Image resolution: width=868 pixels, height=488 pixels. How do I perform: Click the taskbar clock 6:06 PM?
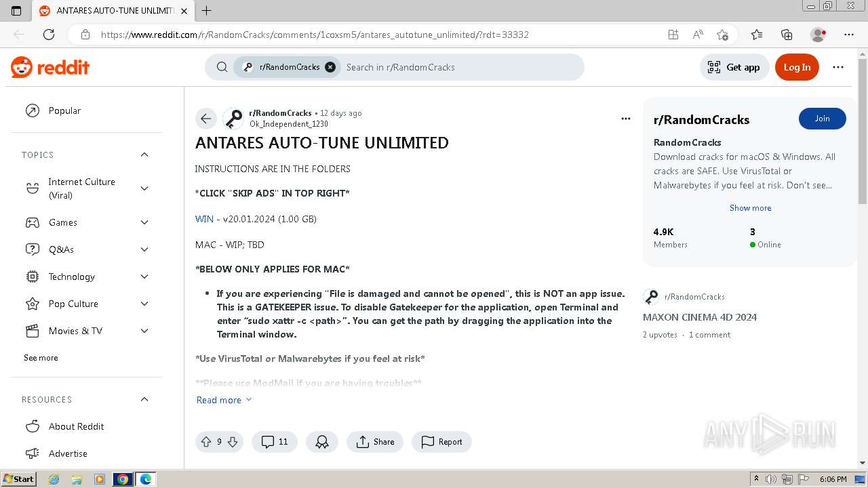(x=833, y=479)
